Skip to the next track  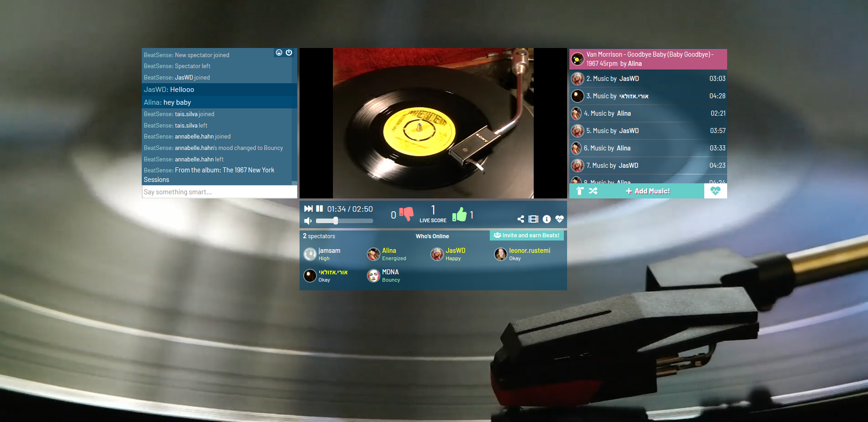[x=308, y=208]
